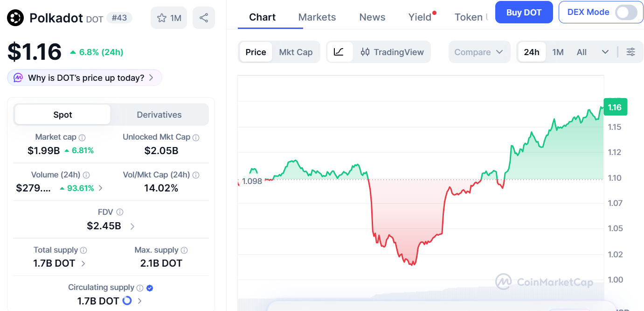Click the Polkadot coin logo

(15, 18)
